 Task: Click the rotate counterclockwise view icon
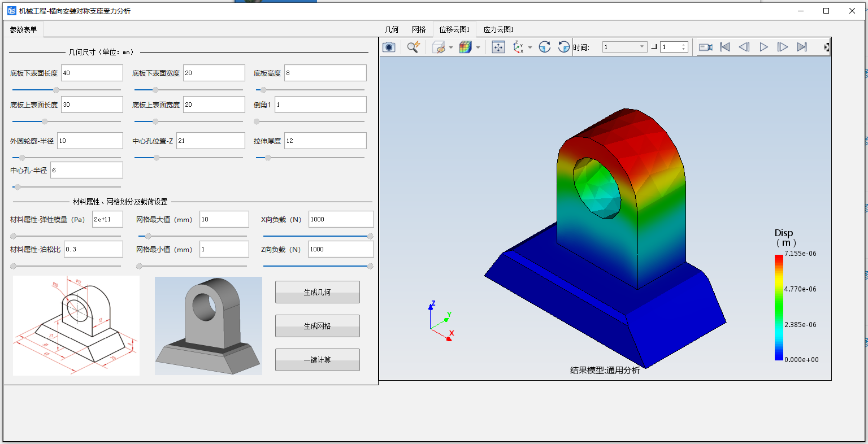[x=563, y=47]
